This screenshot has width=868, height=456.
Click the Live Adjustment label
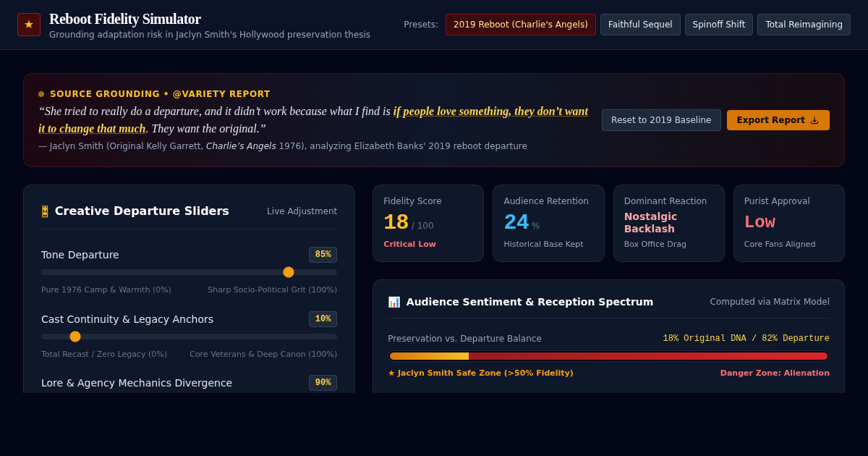[x=302, y=211]
